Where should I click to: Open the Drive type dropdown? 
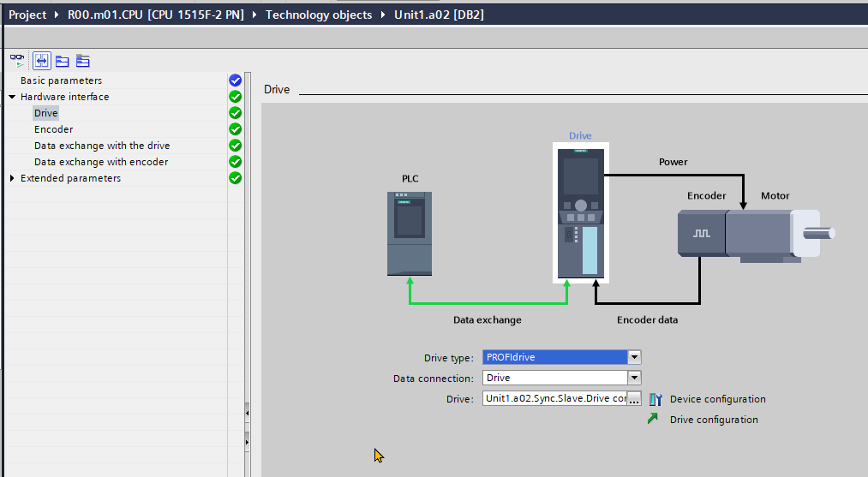click(634, 357)
